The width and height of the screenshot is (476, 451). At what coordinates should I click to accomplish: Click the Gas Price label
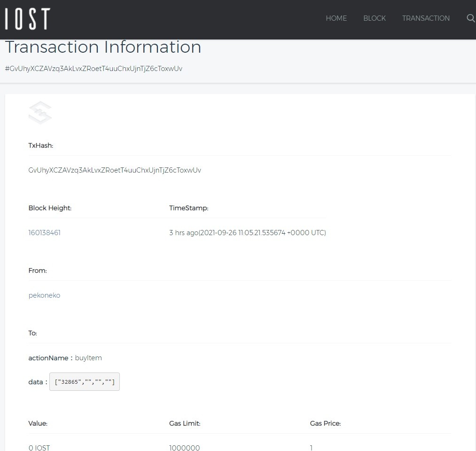(325, 424)
